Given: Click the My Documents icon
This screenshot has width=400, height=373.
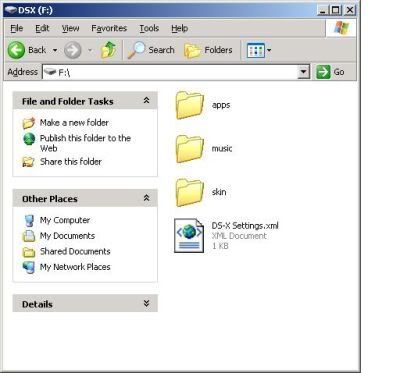Looking at the screenshot, I should (29, 236).
